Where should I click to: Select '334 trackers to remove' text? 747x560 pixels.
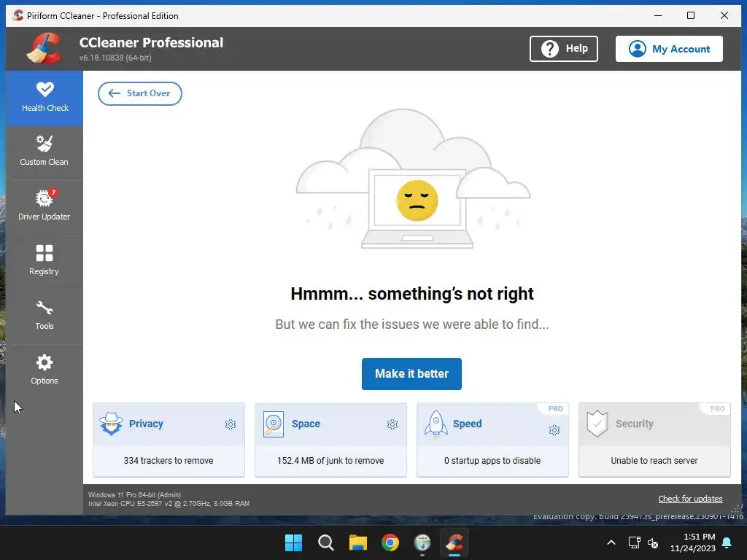pos(169,461)
